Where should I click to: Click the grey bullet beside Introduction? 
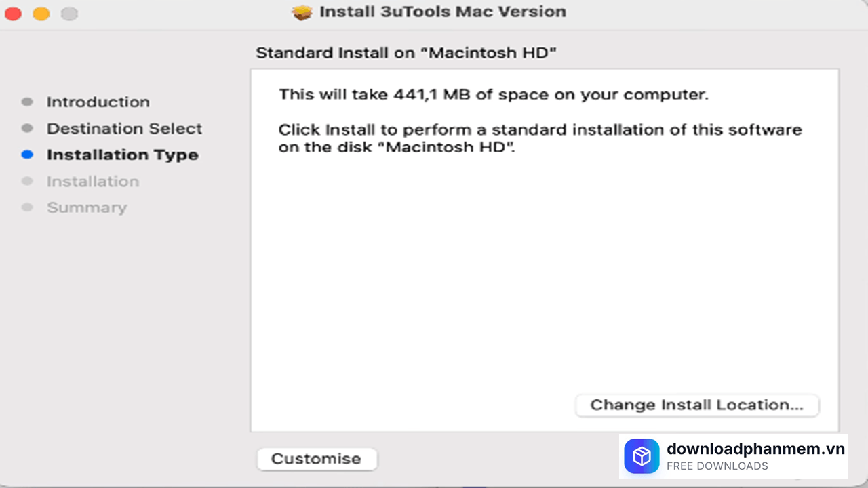coord(27,102)
